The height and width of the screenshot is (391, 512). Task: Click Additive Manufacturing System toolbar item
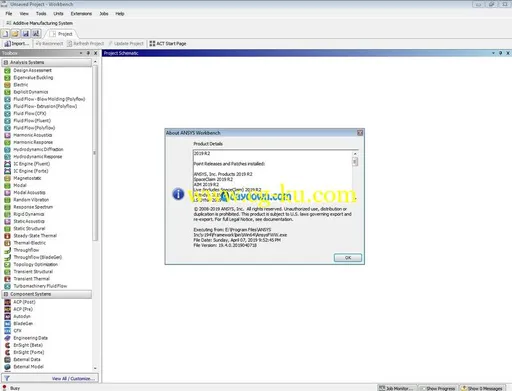click(39, 23)
